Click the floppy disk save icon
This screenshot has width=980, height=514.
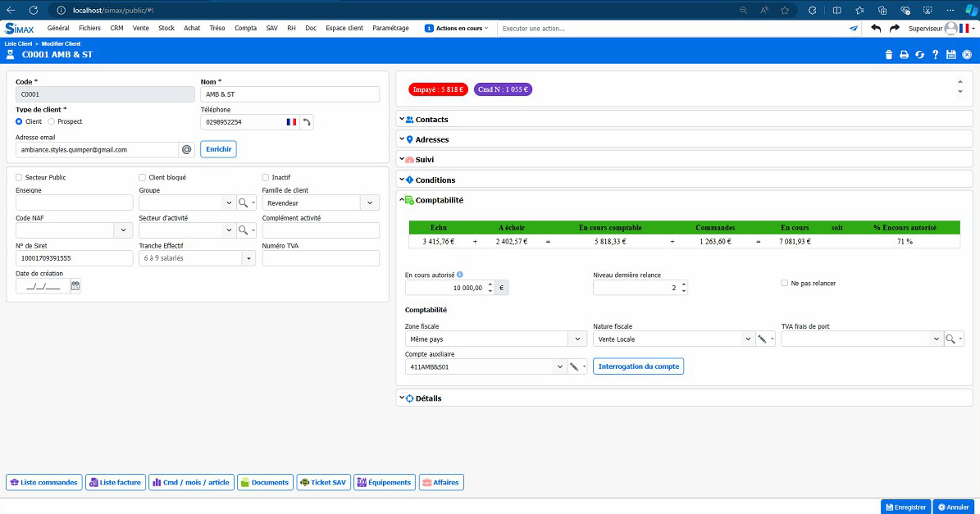(x=950, y=55)
